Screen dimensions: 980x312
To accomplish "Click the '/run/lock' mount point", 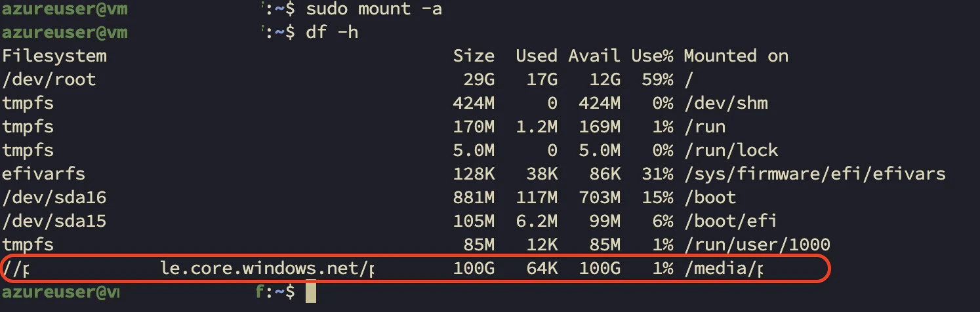I will (731, 151).
